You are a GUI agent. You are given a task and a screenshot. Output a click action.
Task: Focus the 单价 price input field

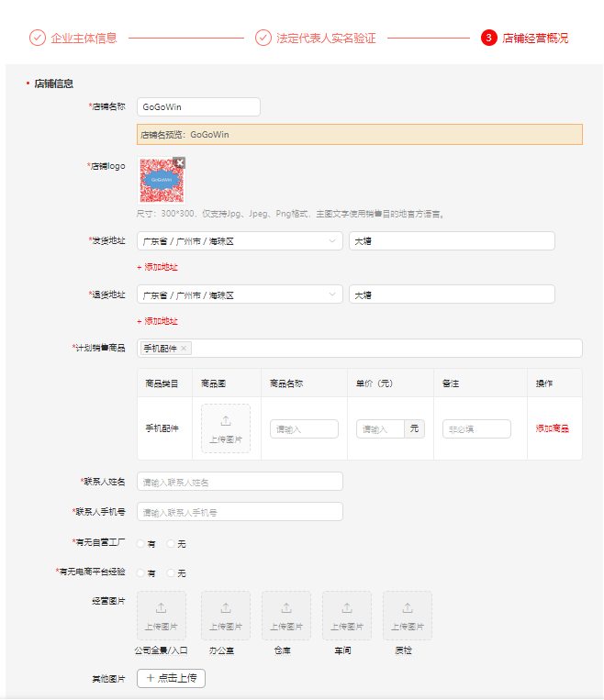pyautogui.click(x=380, y=429)
